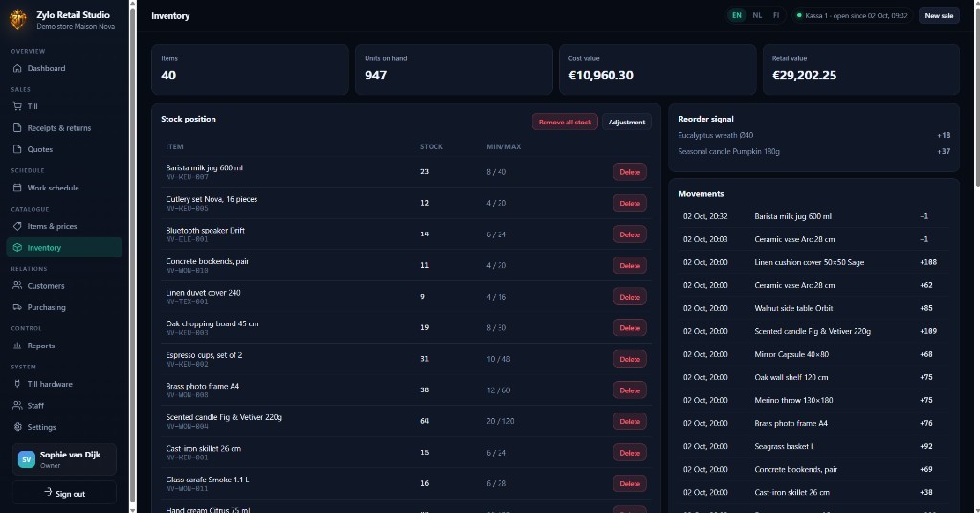980x513 pixels.
Task: Click the Settings gear icon
Action: [x=17, y=427]
